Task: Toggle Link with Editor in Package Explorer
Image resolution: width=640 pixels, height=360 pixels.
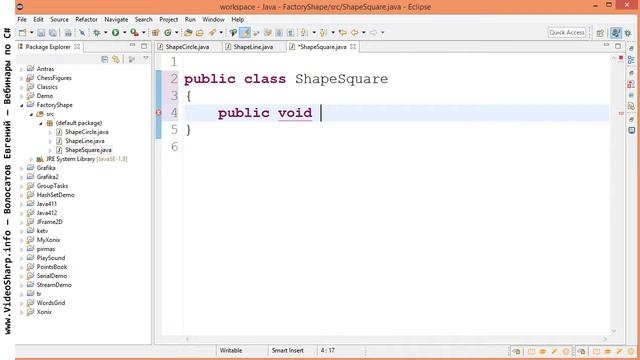Action: (x=116, y=60)
